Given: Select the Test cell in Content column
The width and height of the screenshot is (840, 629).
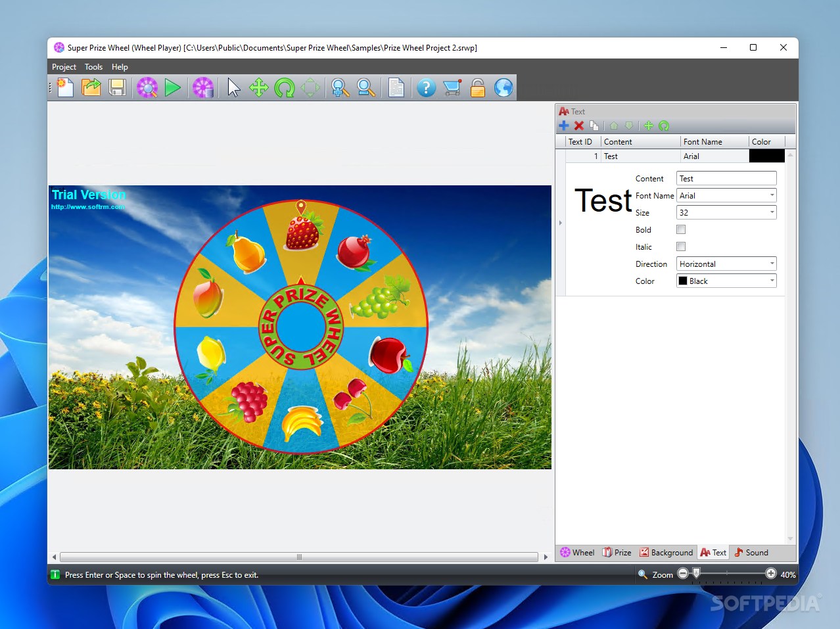Looking at the screenshot, I should pos(641,156).
